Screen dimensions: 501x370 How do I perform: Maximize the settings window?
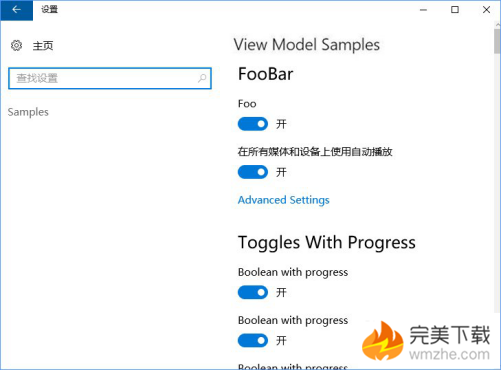[455, 10]
